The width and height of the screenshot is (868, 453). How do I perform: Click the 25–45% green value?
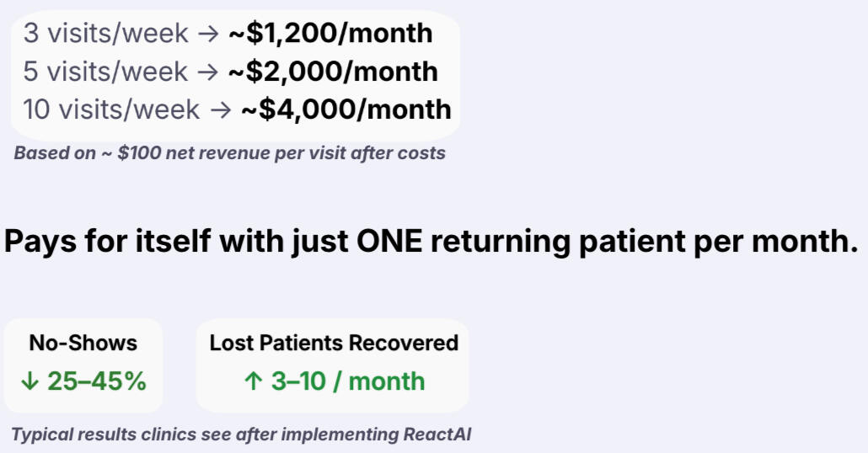97,381
